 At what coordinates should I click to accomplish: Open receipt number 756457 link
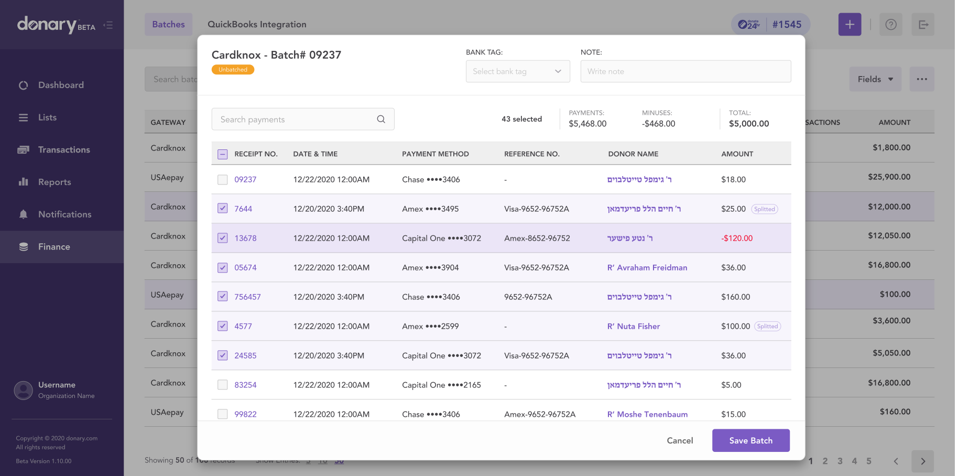[x=247, y=297]
